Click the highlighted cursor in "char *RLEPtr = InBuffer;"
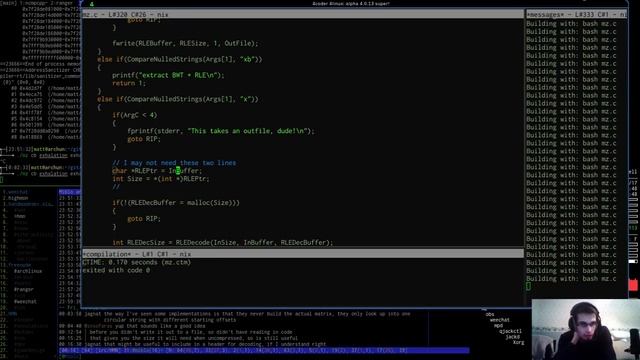Viewport: 640px width, 360px height. point(178,171)
